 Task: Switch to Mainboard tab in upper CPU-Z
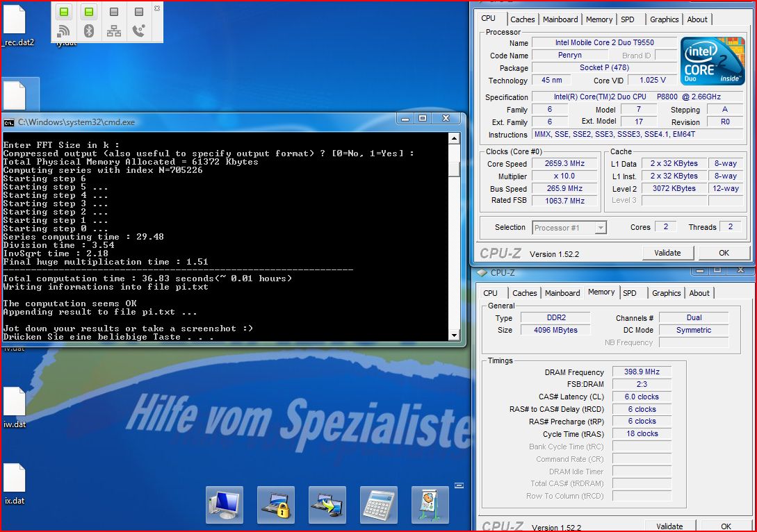(560, 19)
